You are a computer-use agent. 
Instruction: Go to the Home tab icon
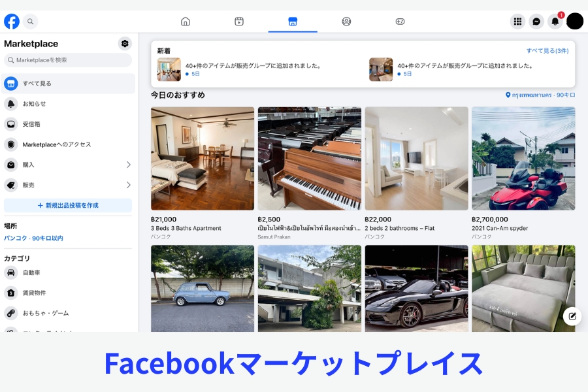pos(186,22)
